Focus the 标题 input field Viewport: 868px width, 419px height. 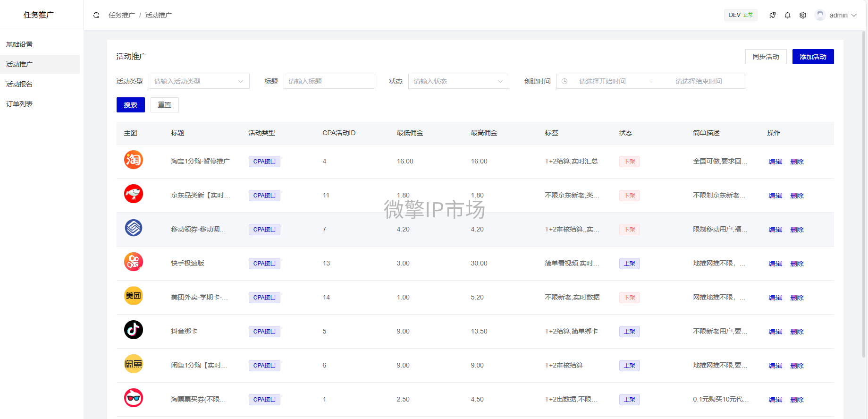tap(329, 81)
